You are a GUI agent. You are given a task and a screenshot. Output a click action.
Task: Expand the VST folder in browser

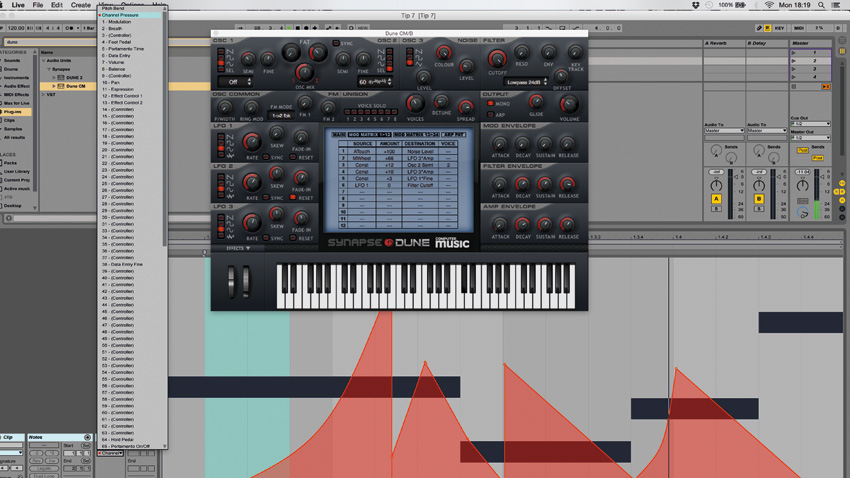pos(43,94)
